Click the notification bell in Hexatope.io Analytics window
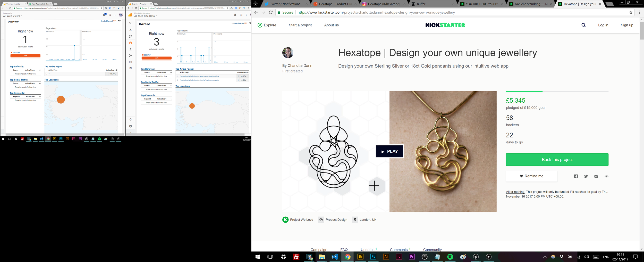 104,15
